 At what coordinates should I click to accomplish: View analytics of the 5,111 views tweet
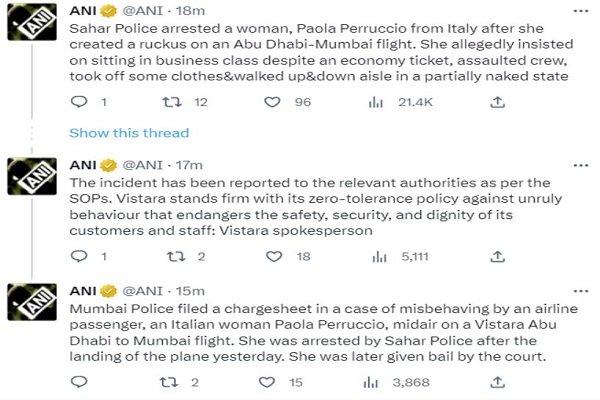[x=377, y=257]
